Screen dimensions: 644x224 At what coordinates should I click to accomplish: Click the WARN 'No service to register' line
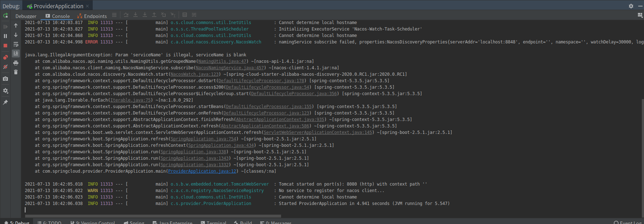point(204,191)
